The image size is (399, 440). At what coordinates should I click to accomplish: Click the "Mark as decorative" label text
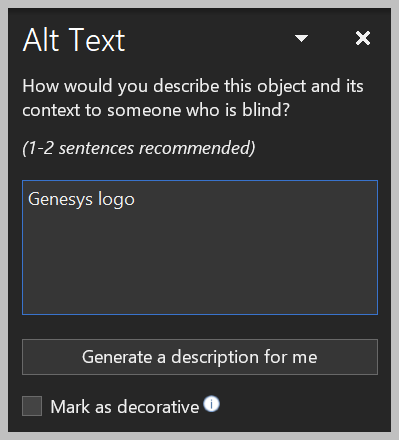click(x=125, y=407)
